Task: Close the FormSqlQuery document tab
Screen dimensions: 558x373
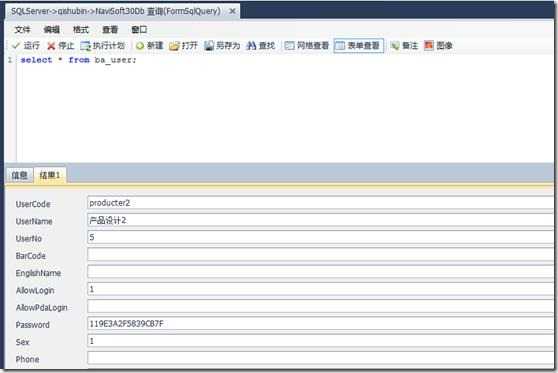Action: 232,11
